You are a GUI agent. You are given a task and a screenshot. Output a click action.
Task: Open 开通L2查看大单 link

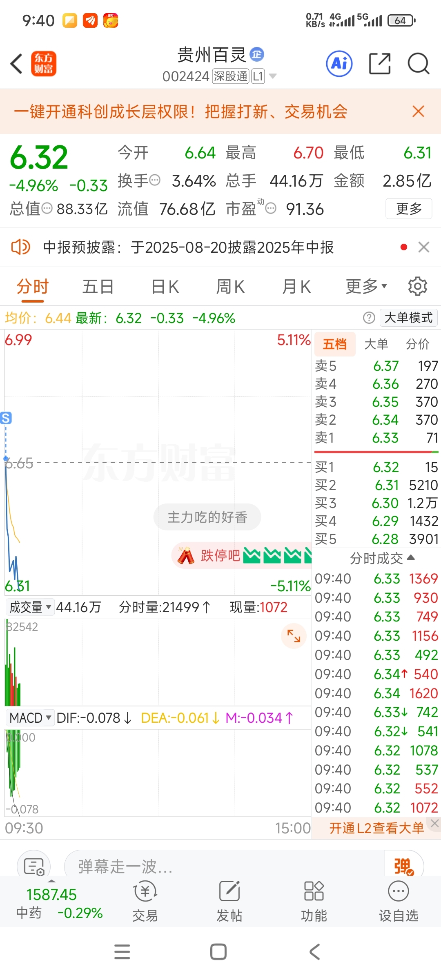(376, 828)
